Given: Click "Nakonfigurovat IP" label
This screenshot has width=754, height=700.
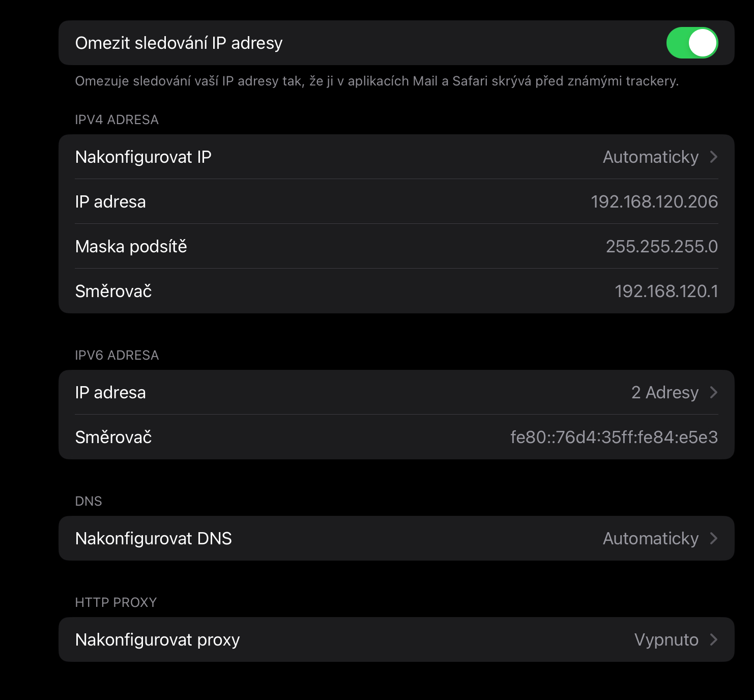Looking at the screenshot, I should click(x=143, y=157).
